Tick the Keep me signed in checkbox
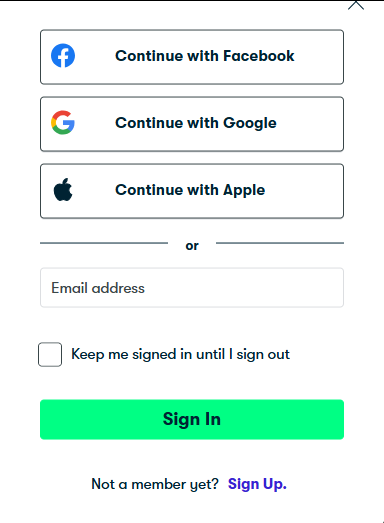 50,354
